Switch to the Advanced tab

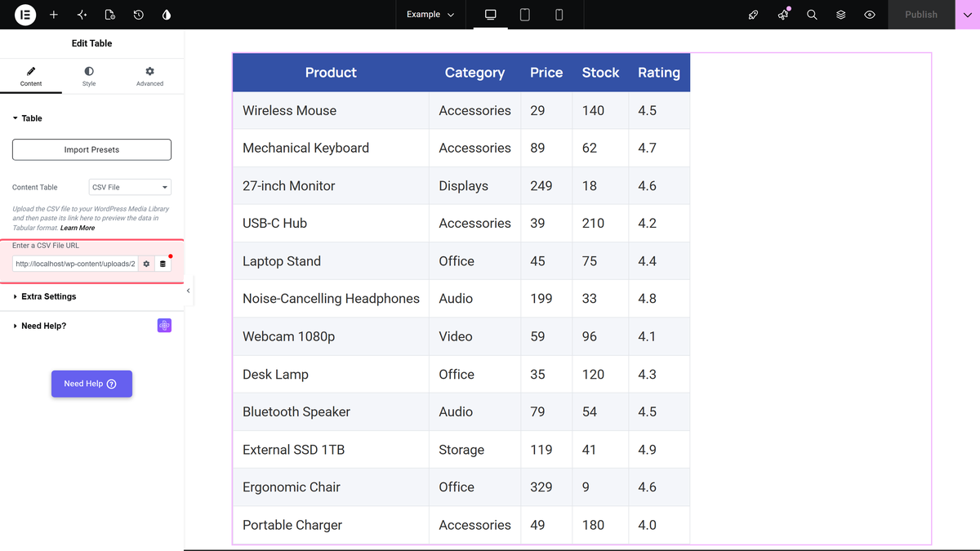[150, 77]
